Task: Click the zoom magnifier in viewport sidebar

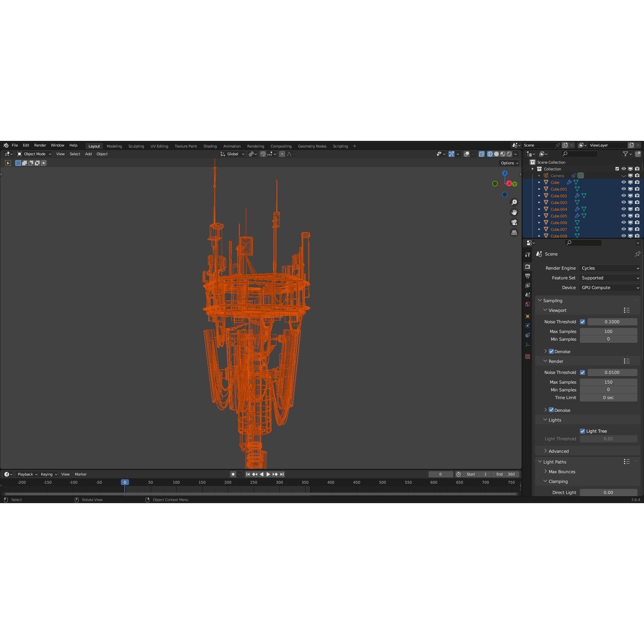Action: (514, 202)
